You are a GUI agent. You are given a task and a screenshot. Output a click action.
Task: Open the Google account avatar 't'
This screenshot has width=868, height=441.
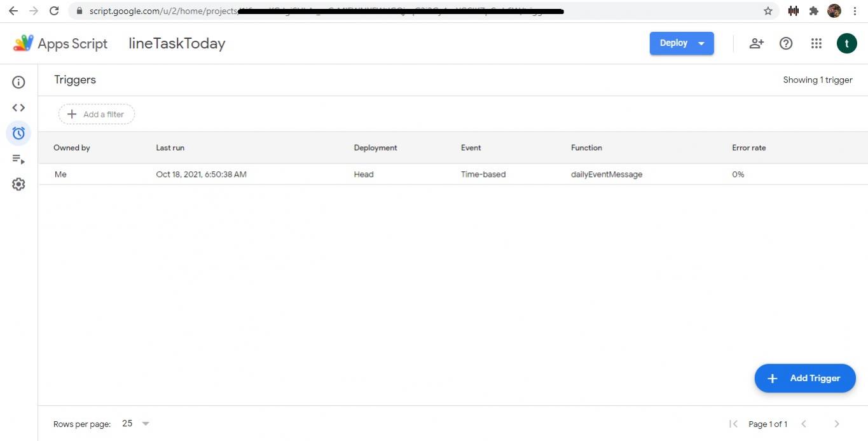click(846, 43)
